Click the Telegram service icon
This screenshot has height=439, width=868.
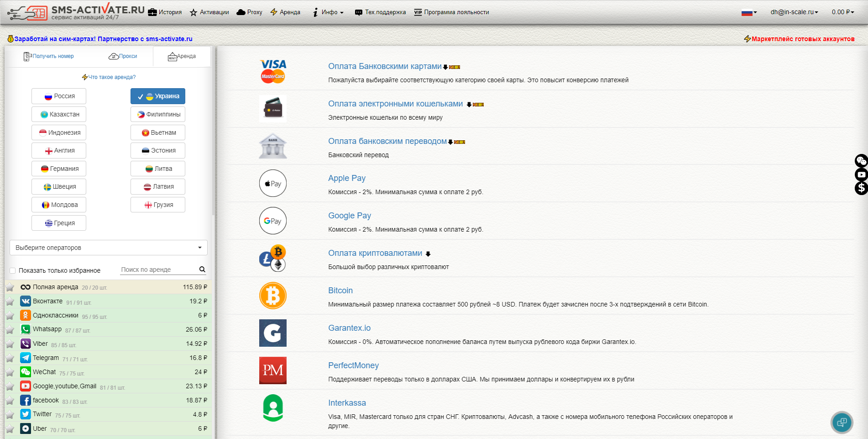point(26,358)
